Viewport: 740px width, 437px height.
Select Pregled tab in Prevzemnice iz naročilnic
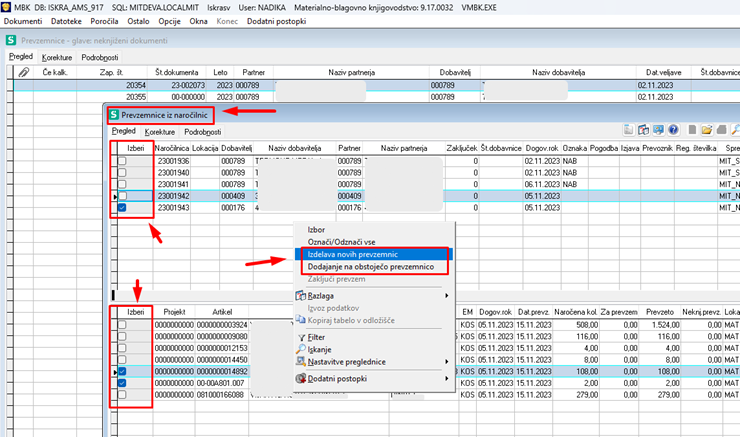tap(124, 131)
